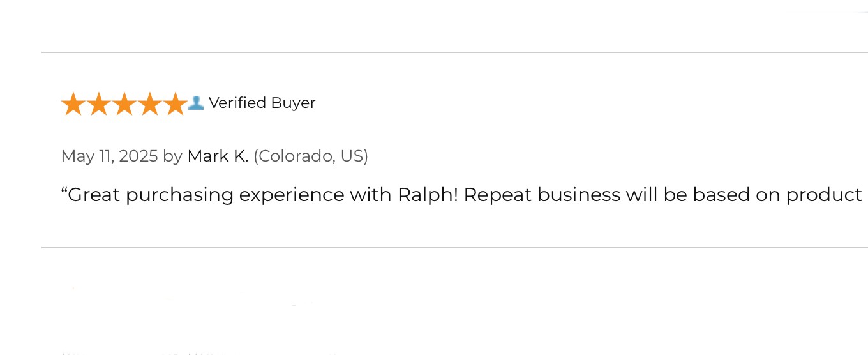
Task: Select the fourth orange rating star
Action: [x=150, y=103]
